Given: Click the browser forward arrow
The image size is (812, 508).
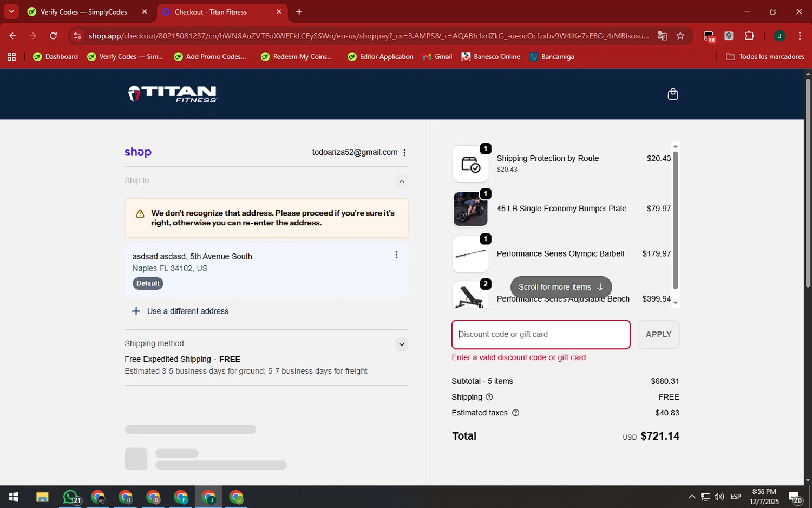Looking at the screenshot, I should click(x=33, y=36).
